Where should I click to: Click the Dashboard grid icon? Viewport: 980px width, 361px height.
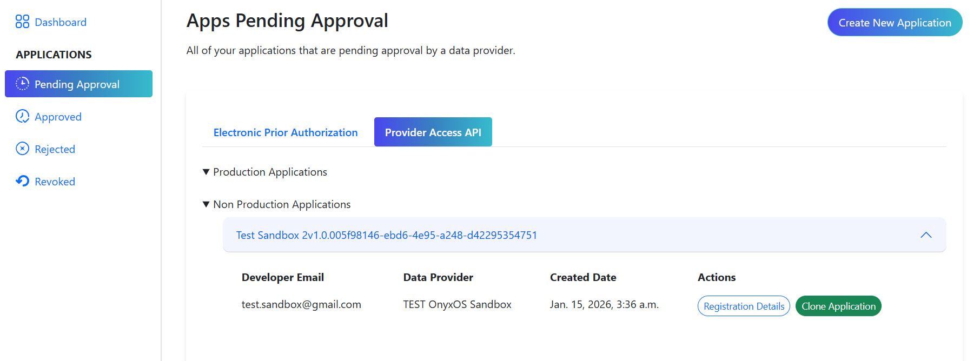coord(22,22)
